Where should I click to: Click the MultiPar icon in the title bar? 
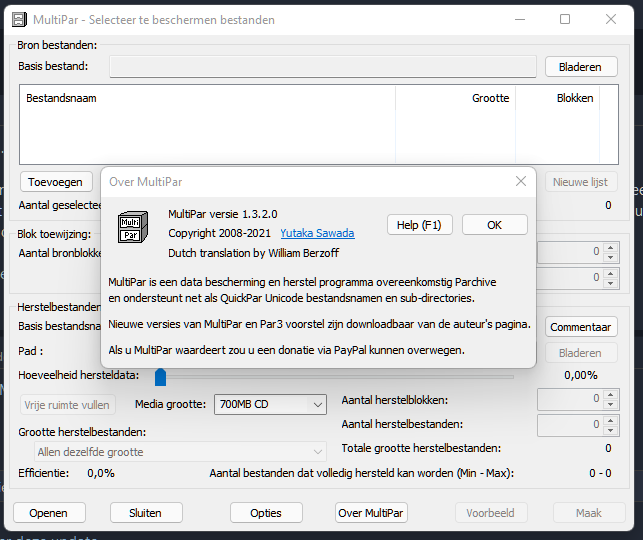point(18,19)
